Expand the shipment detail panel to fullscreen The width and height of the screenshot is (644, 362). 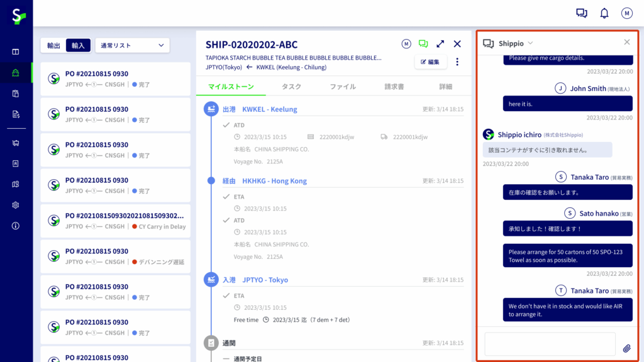click(x=440, y=44)
